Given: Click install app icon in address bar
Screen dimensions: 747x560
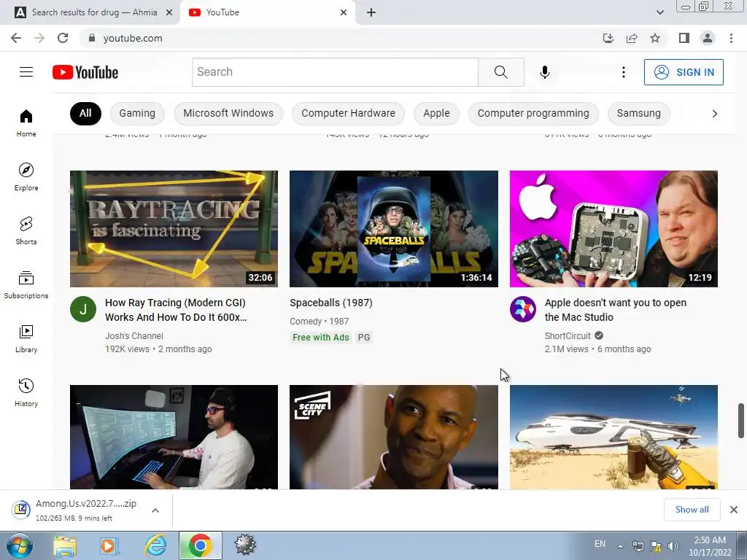Looking at the screenshot, I should (x=608, y=38).
